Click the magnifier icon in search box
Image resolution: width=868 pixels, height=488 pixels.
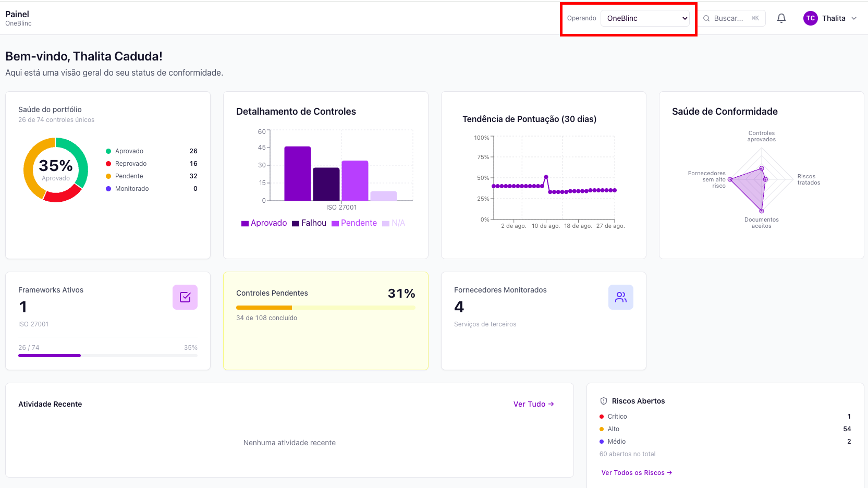[x=706, y=18]
